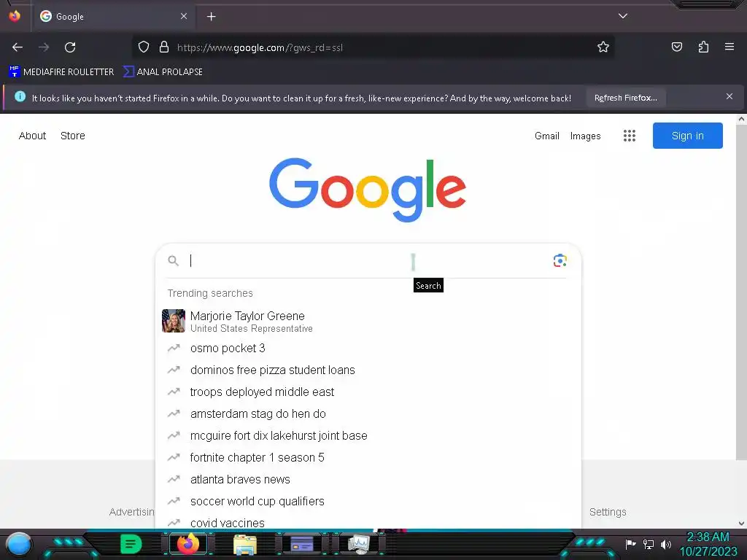Click the Sign in button
The height and width of the screenshot is (560, 747).
point(687,136)
